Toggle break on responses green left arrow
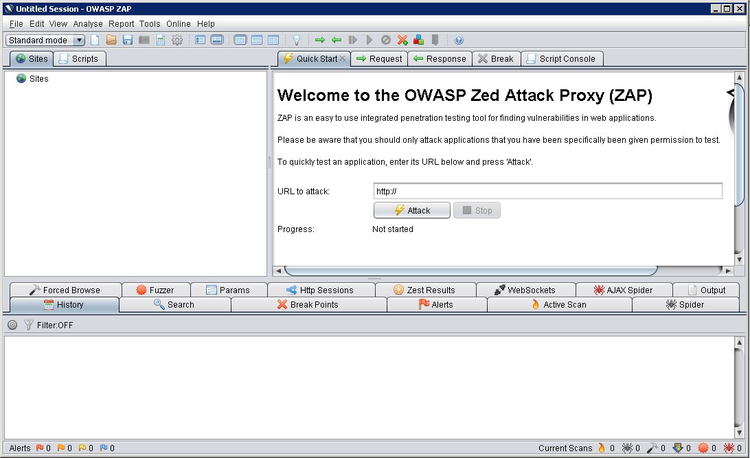 [336, 40]
